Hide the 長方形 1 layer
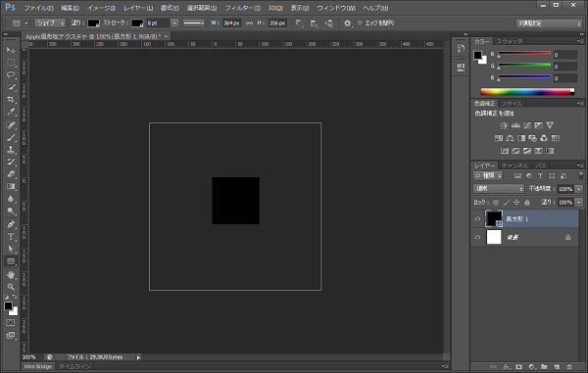 [x=477, y=219]
